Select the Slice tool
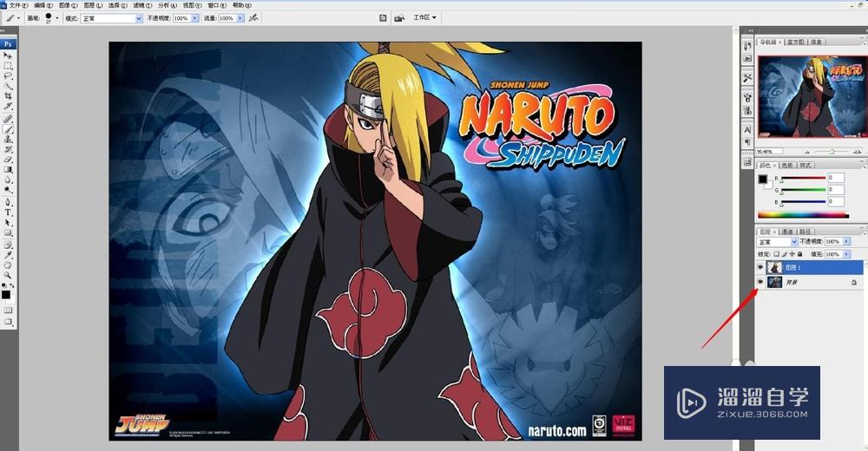The image size is (868, 451). point(7,106)
